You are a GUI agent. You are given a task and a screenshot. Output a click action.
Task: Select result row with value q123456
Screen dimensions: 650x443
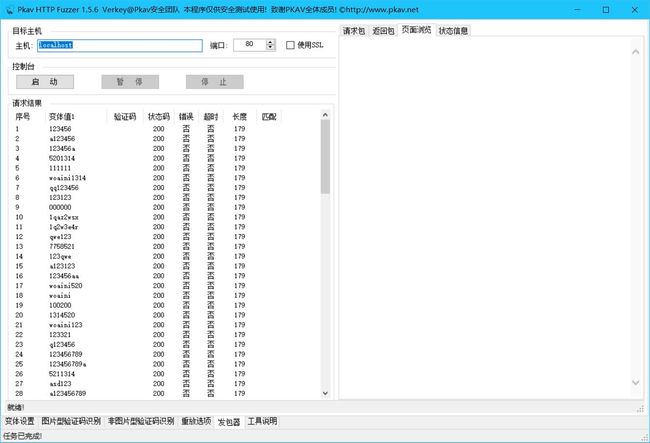(x=166, y=344)
